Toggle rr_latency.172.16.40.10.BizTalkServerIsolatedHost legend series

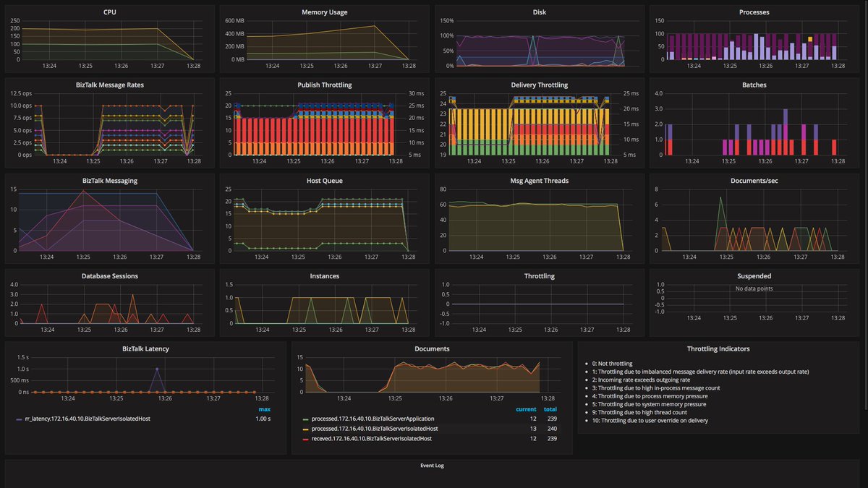[x=88, y=418]
